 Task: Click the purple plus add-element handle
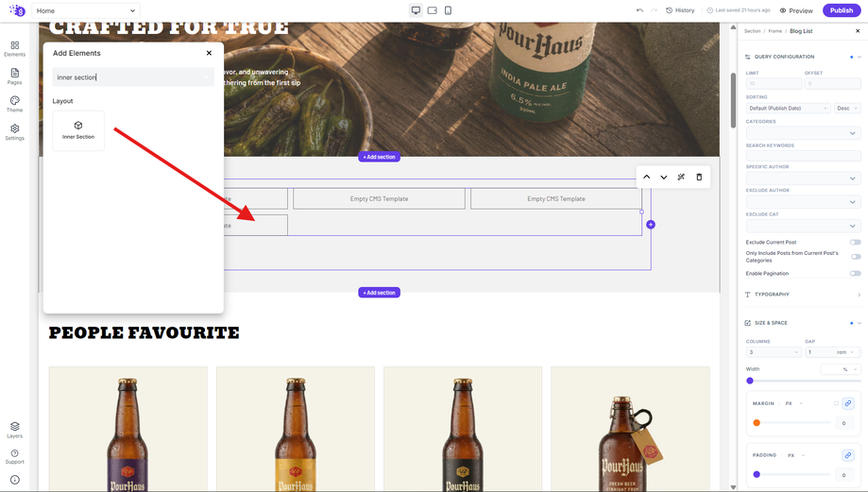click(651, 225)
